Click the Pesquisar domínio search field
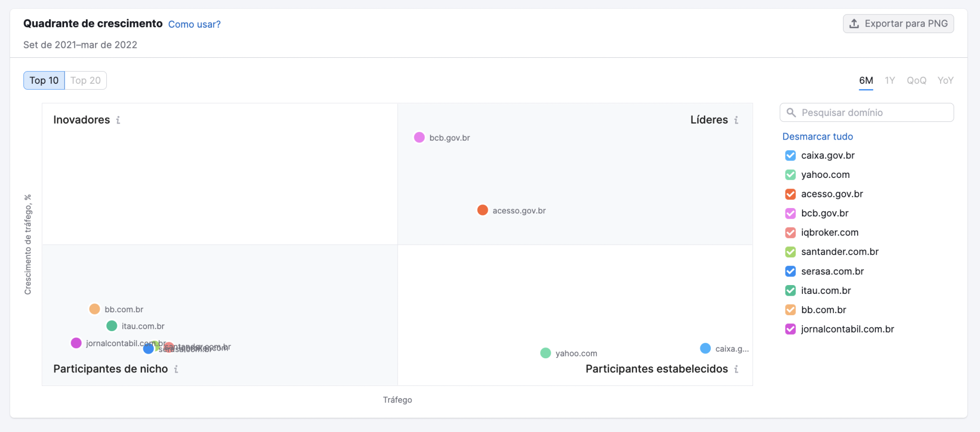The height and width of the screenshot is (432, 980). tap(866, 112)
